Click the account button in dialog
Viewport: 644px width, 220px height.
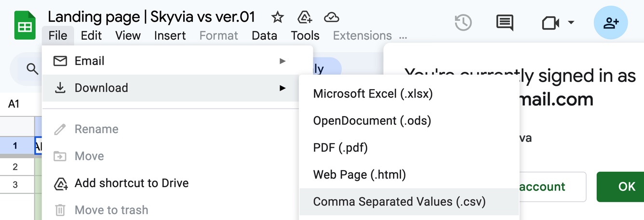pyautogui.click(x=552, y=187)
